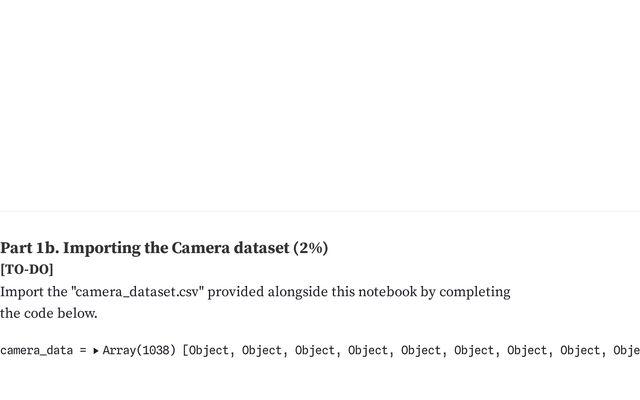The width and height of the screenshot is (640, 400).
Task: Click the Array(1038) label
Action: point(138,351)
